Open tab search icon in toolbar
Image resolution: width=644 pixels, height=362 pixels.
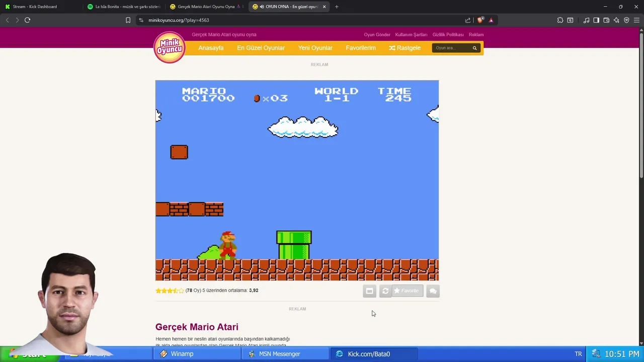pyautogui.click(x=570, y=20)
